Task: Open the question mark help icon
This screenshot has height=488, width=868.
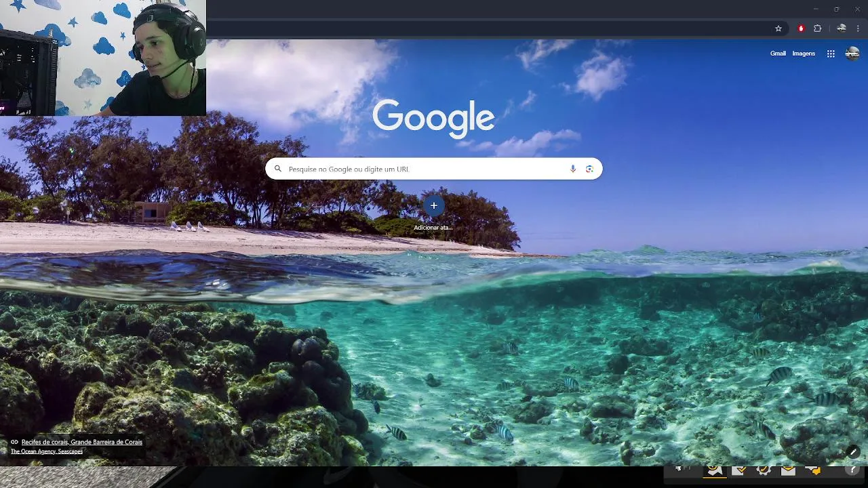Action: tap(854, 470)
